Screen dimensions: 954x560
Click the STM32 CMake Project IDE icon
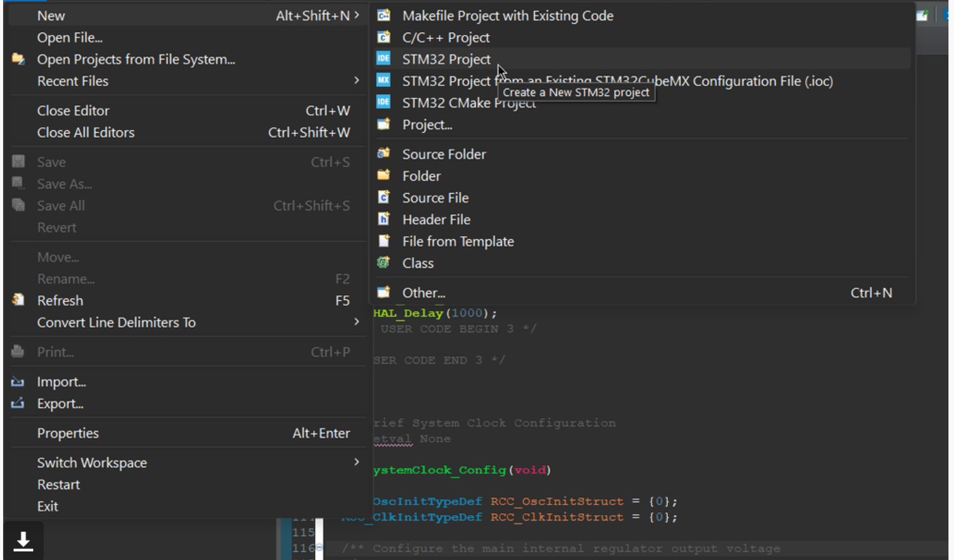[x=383, y=102]
